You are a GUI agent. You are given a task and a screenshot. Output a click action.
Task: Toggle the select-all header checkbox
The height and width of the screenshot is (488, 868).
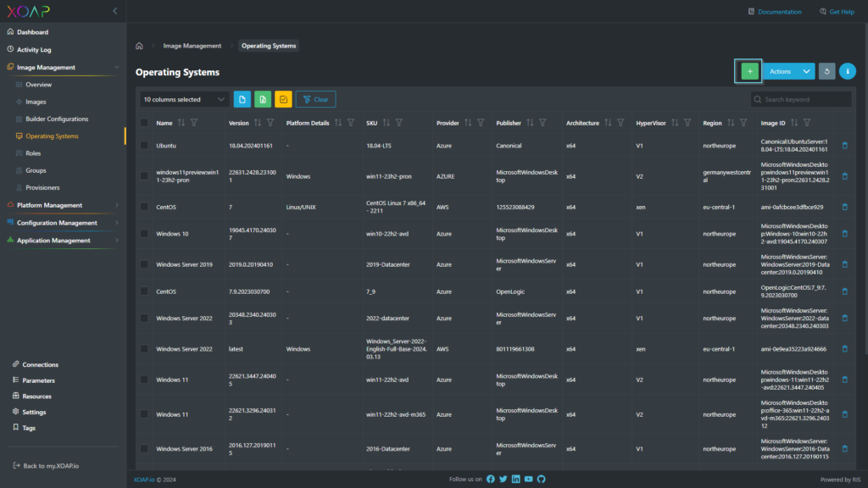tap(144, 123)
